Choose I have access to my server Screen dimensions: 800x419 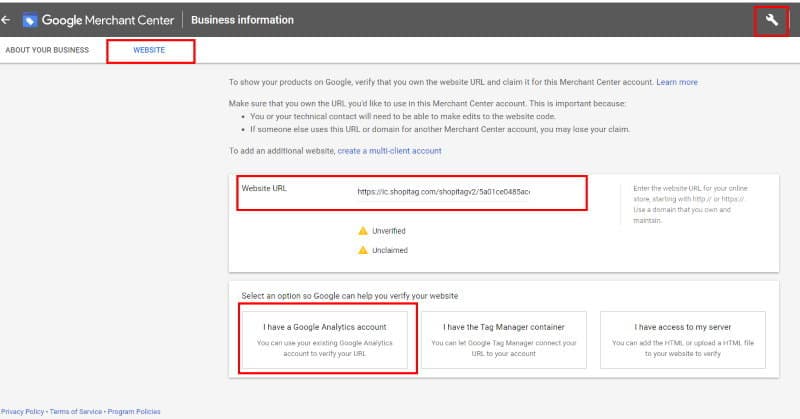tap(683, 339)
